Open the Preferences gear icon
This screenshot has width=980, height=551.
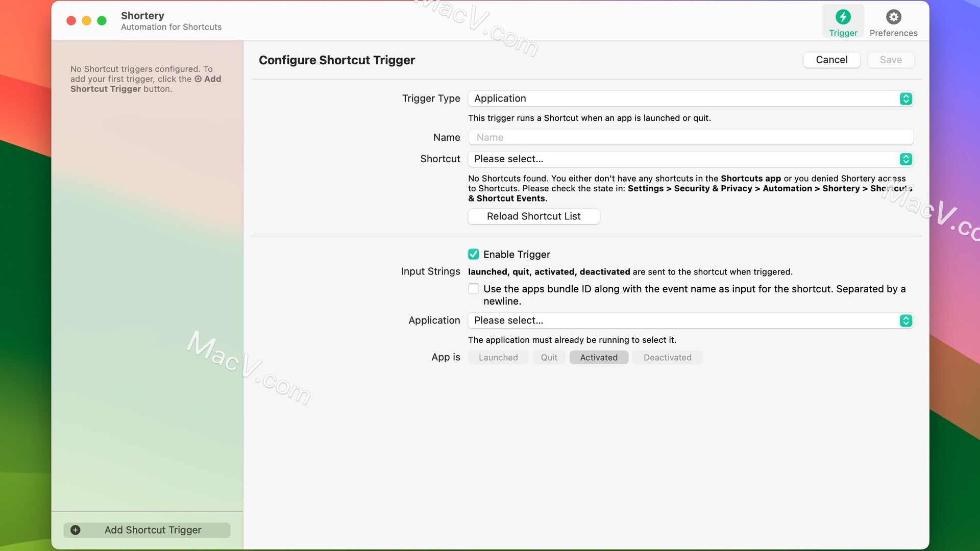click(893, 16)
